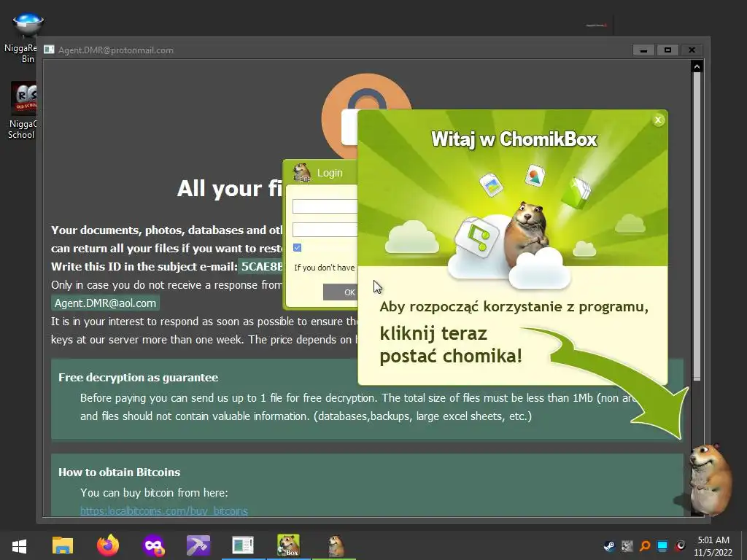The width and height of the screenshot is (747, 560).
Task: Focus the second Login input field
Action: pyautogui.click(x=325, y=230)
